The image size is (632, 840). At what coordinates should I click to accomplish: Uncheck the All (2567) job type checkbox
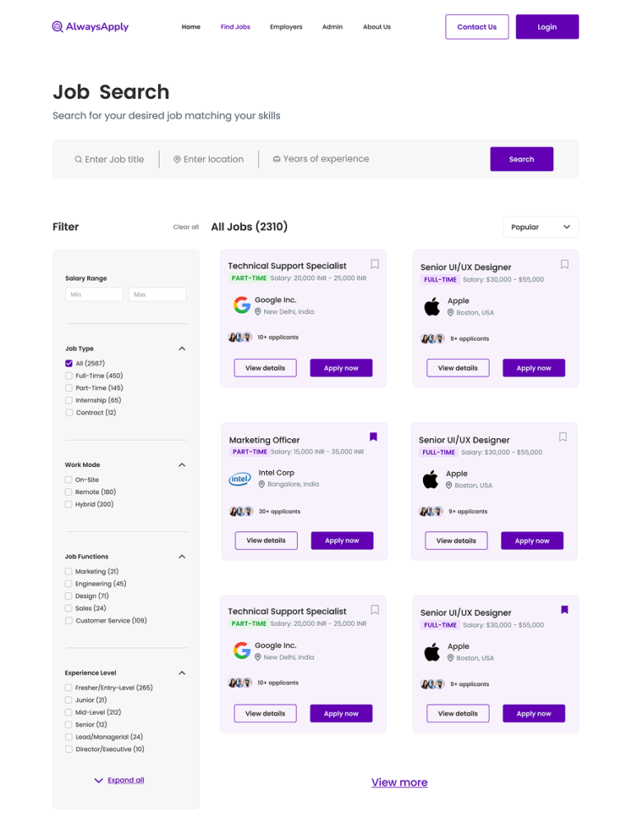point(69,363)
